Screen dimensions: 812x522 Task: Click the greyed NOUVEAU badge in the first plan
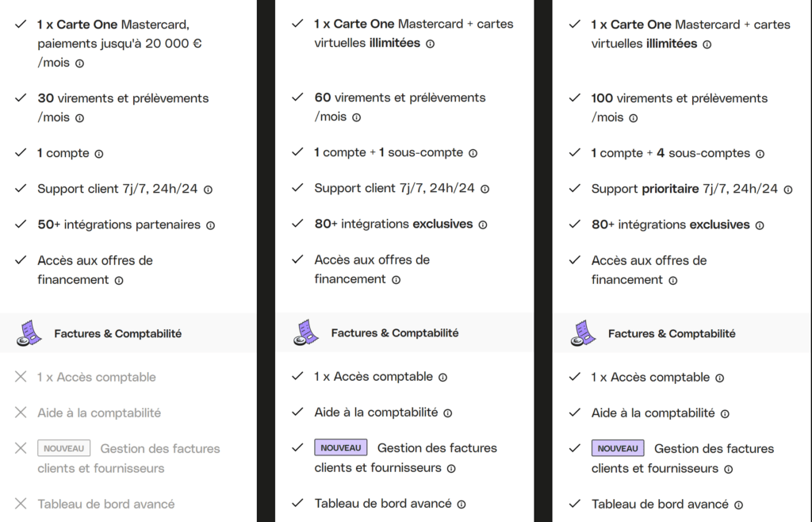(63, 448)
